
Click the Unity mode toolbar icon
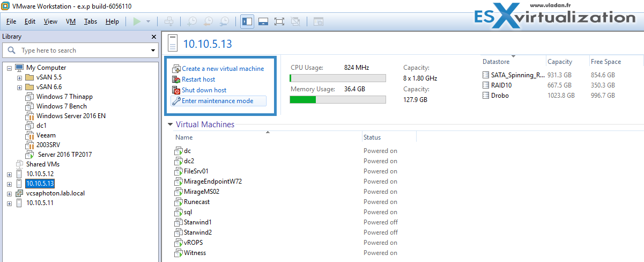(295, 21)
